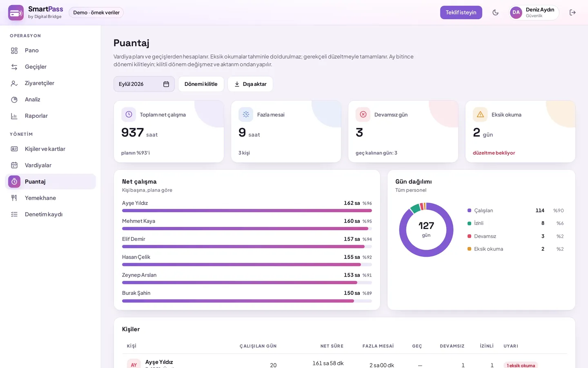Click the Pano dashboard icon
The image size is (588, 368).
click(x=14, y=51)
